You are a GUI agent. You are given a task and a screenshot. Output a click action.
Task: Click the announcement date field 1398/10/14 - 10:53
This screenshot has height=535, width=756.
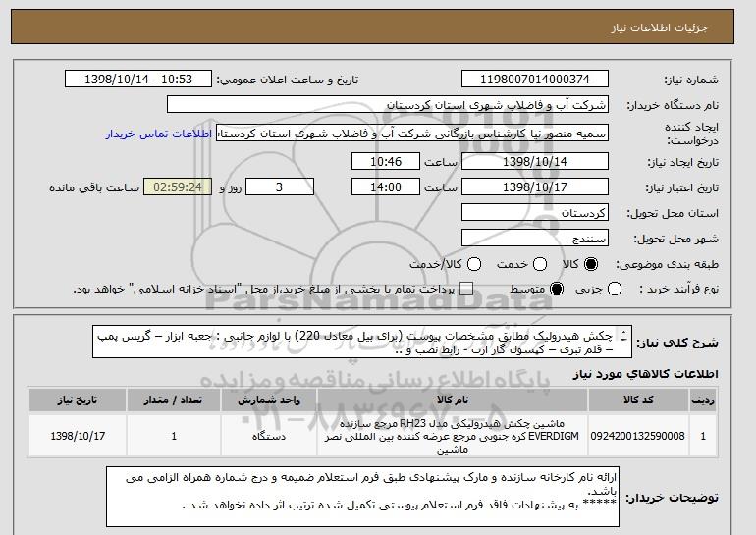click(x=138, y=80)
